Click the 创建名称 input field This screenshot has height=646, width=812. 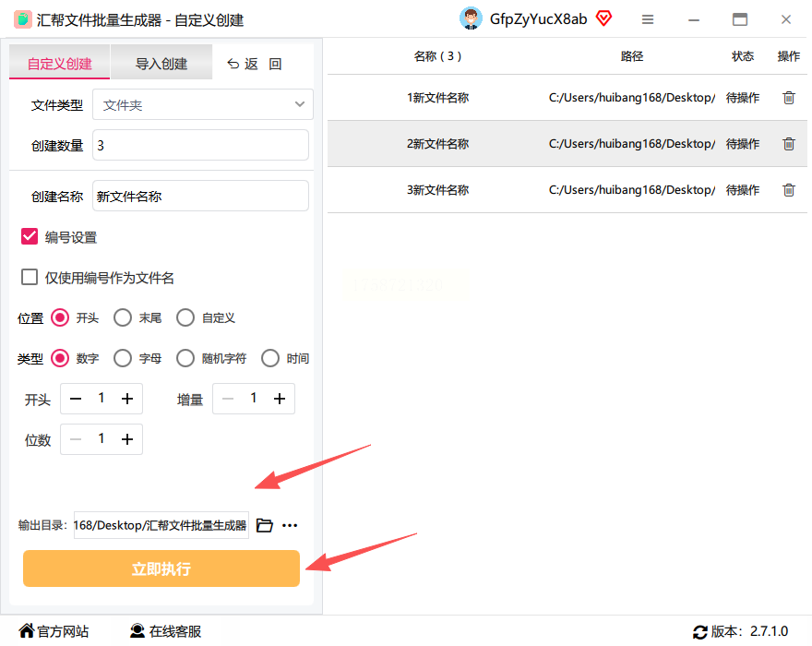(201, 196)
